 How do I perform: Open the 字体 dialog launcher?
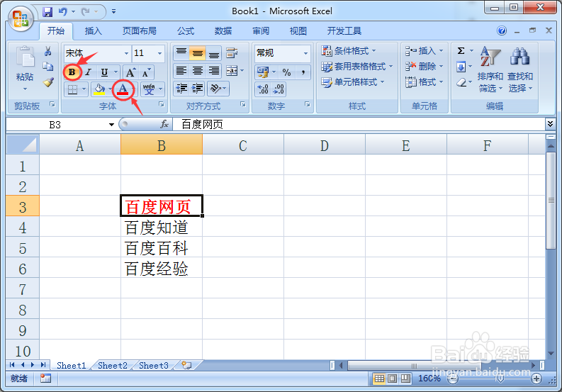click(x=162, y=104)
